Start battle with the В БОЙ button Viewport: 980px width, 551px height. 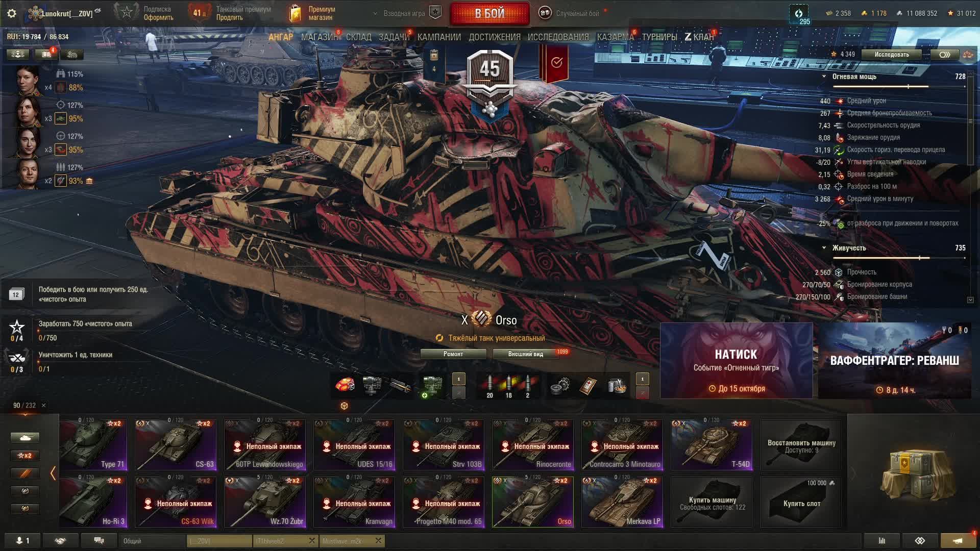pos(489,14)
